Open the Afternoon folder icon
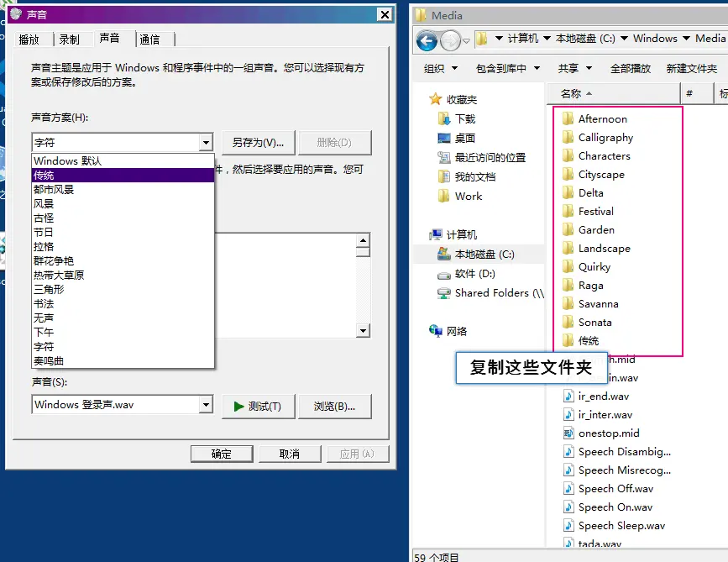This screenshot has width=728, height=562. 568,119
